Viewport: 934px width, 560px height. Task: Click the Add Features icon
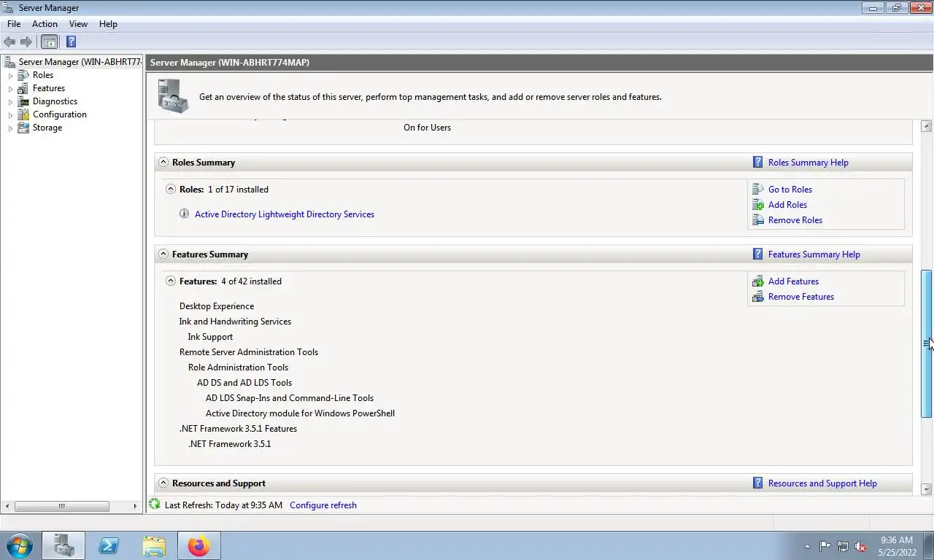click(x=757, y=281)
